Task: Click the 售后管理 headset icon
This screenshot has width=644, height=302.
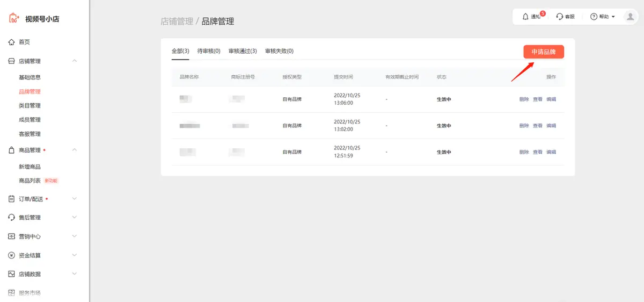Action: coord(12,218)
